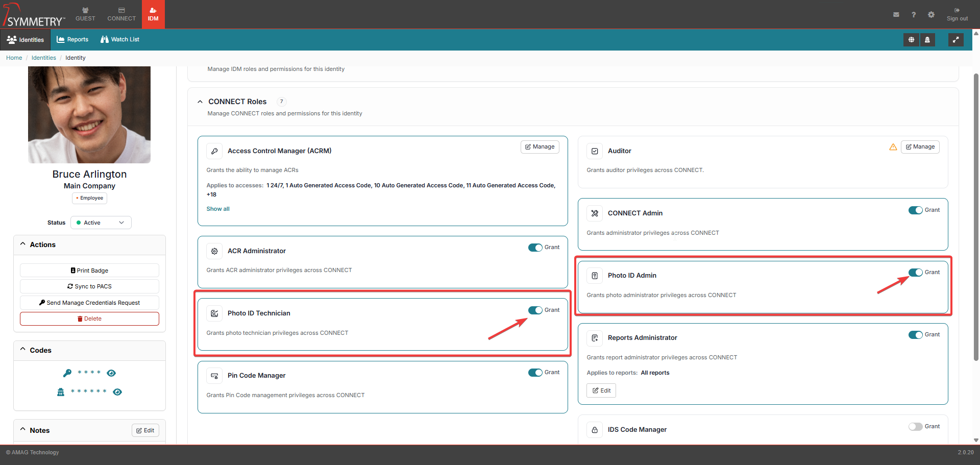
Task: Click the Print Badge button
Action: [89, 271]
